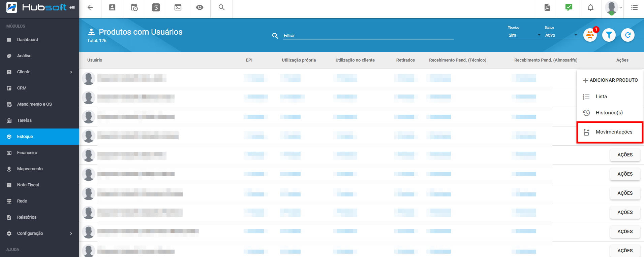
Task: Expand the Cliente module chevron
Action: pos(71,72)
